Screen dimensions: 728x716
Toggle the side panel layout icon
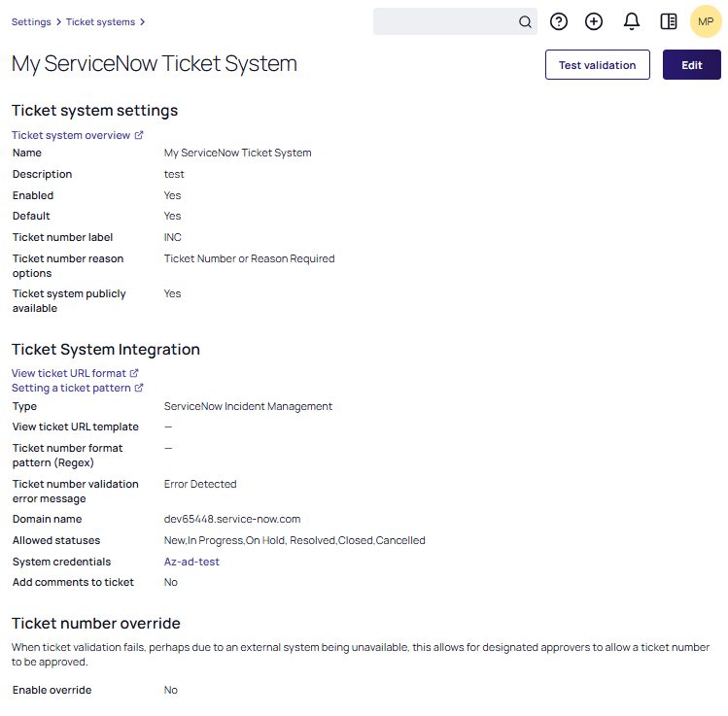pos(669,21)
